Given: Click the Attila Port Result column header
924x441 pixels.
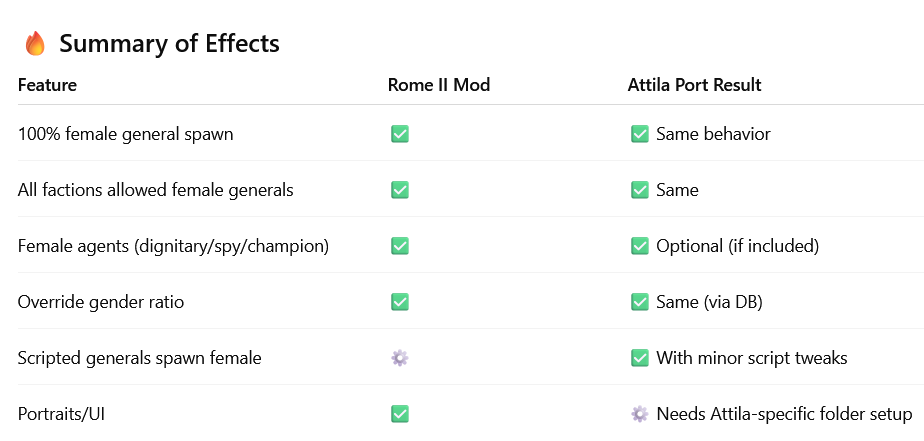Looking at the screenshot, I should pyautogui.click(x=694, y=85).
